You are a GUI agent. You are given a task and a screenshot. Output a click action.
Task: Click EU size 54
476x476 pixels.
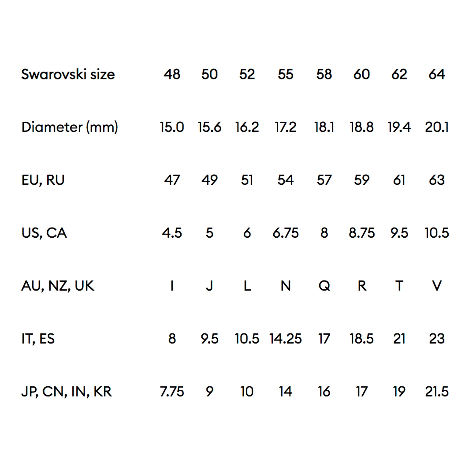coord(286,180)
